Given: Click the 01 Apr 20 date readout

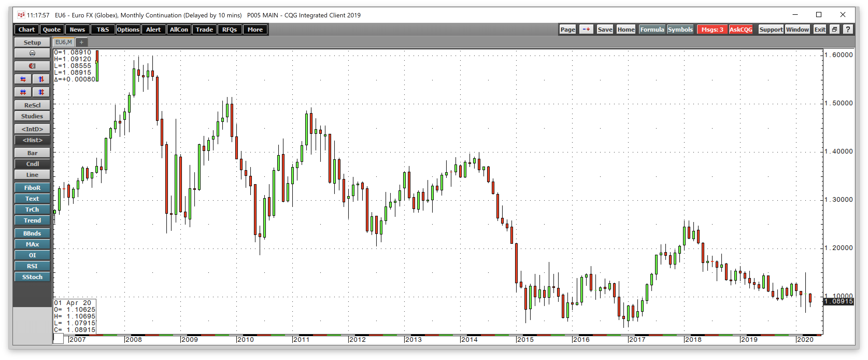Looking at the screenshot, I should pos(73,303).
